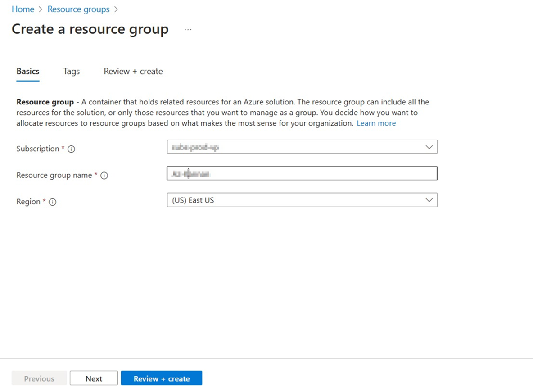Click the Next button

click(94, 378)
